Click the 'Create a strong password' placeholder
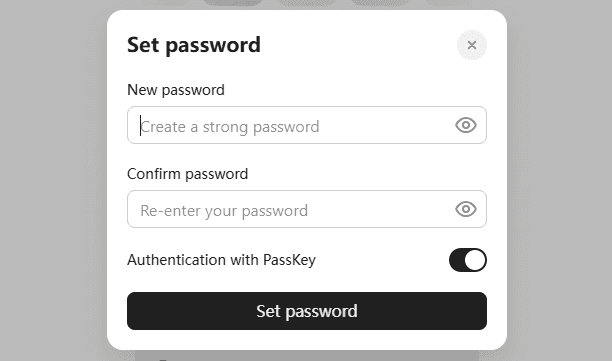612x361 pixels. coord(230,127)
